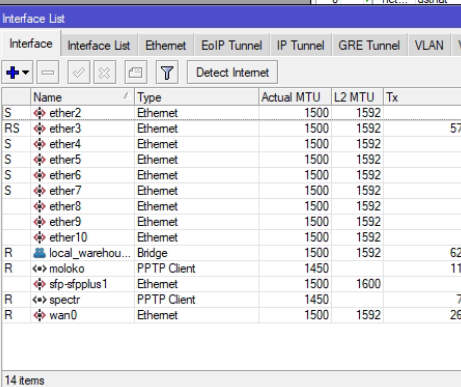Click the wan0 interface icon
The height and width of the screenshot is (387, 461).
[39, 315]
